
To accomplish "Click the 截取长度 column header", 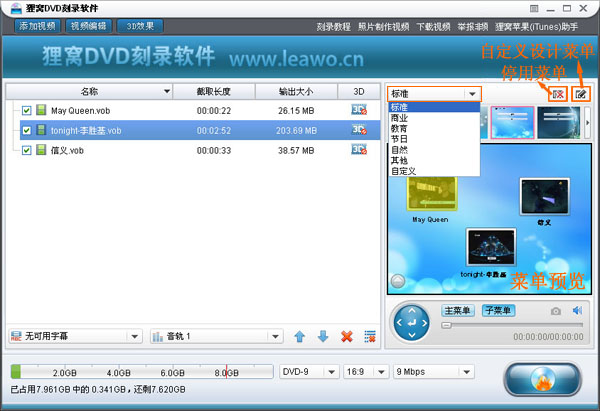I will point(214,91).
